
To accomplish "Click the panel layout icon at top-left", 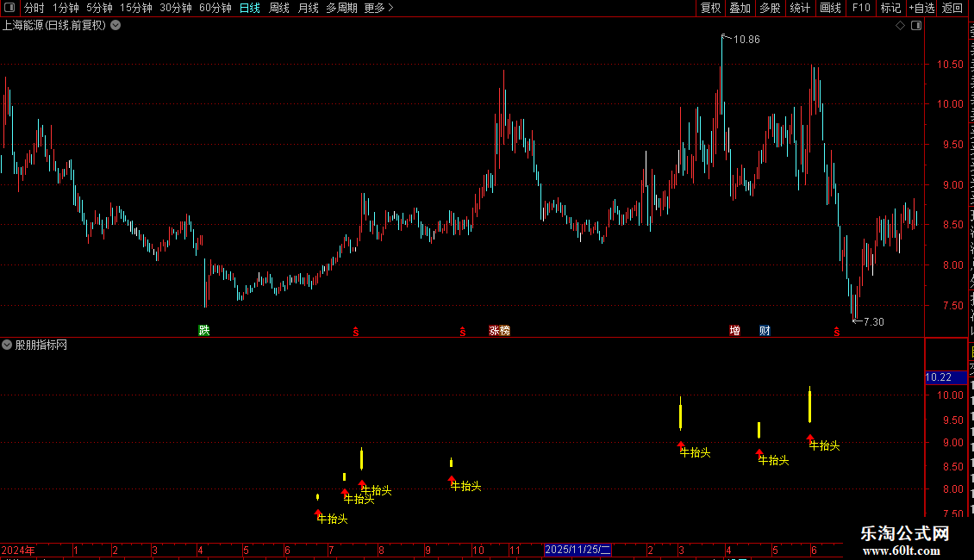I will (9, 8).
